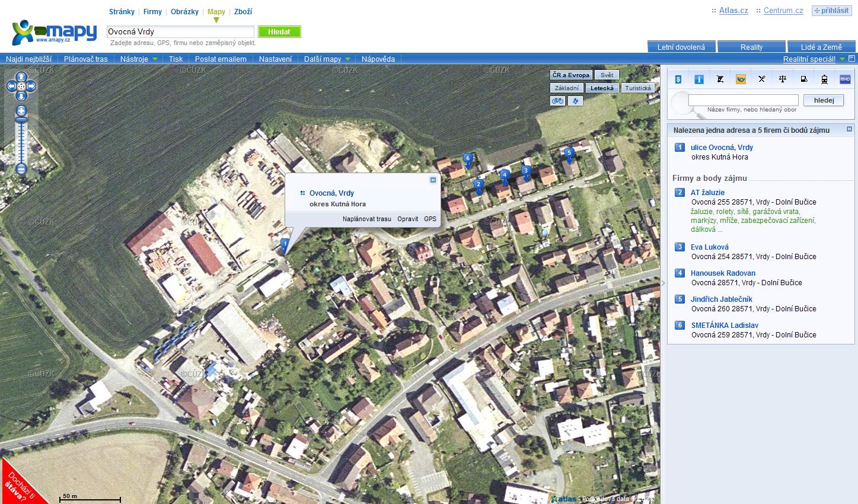Toggle the hiking footprints layer
The image size is (858, 504).
point(575,101)
